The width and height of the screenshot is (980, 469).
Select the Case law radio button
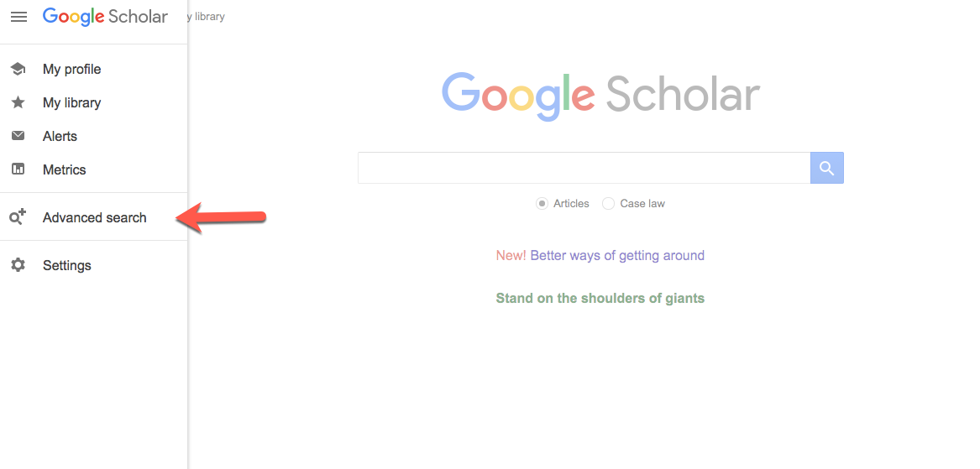click(608, 204)
